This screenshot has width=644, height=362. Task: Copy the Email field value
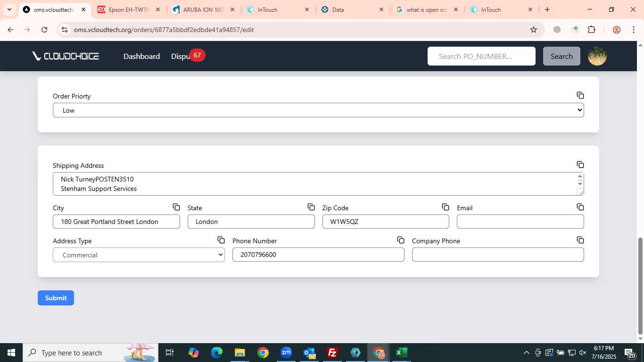pos(580,207)
